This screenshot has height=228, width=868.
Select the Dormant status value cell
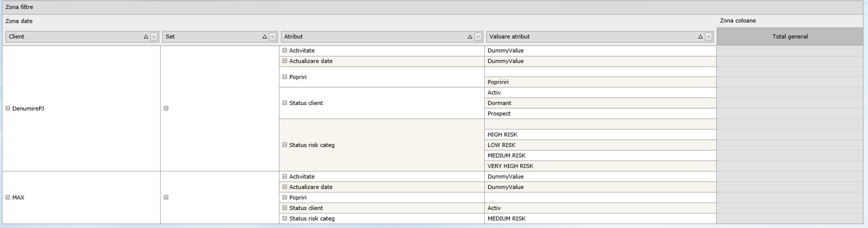pyautogui.click(x=599, y=103)
